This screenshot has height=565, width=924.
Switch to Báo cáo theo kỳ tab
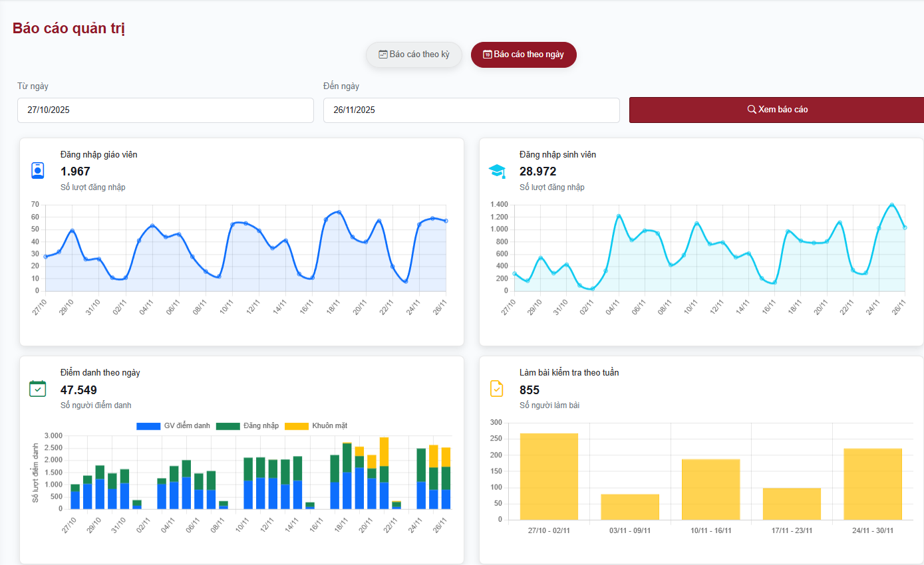(414, 55)
